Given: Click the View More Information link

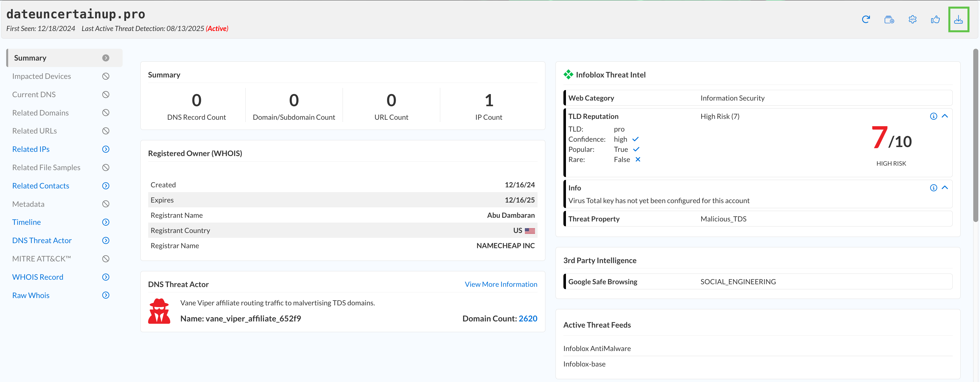Looking at the screenshot, I should 501,284.
